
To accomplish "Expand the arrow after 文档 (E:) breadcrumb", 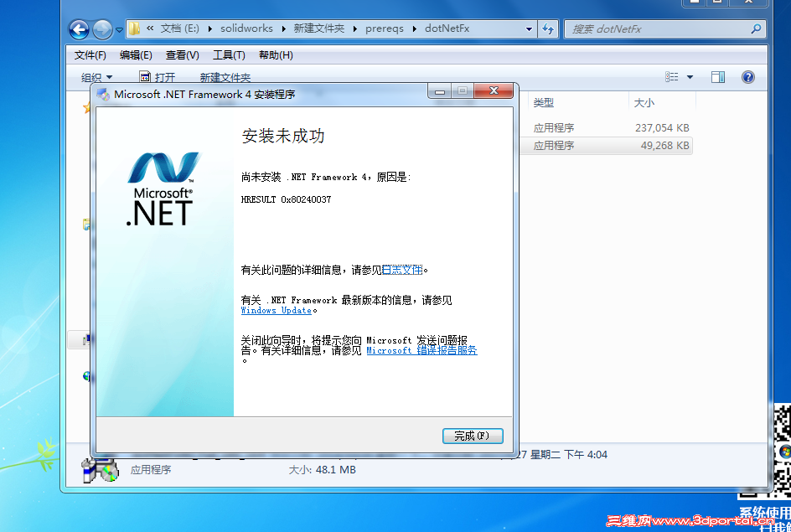I will (209, 28).
